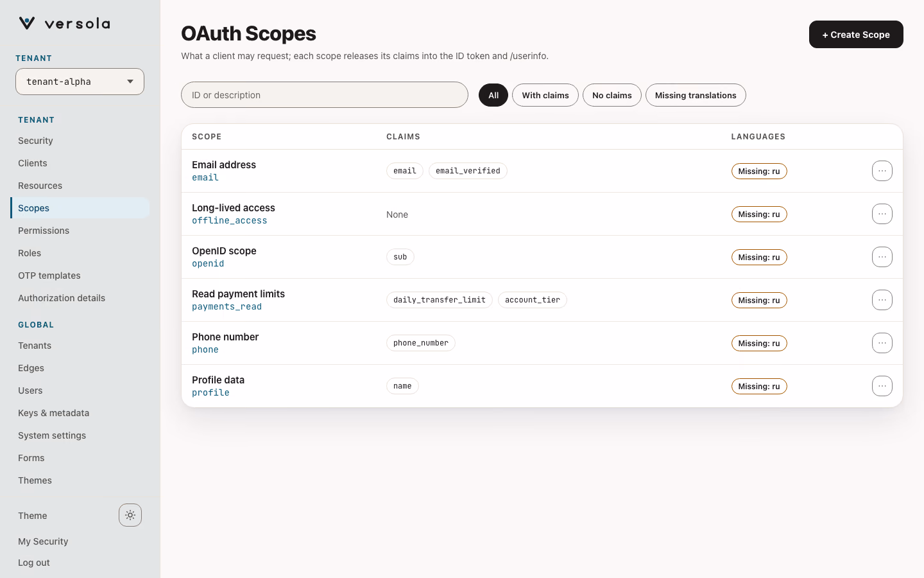Select the All filter chip
Viewport: 924px width, 578px height.
pos(493,95)
